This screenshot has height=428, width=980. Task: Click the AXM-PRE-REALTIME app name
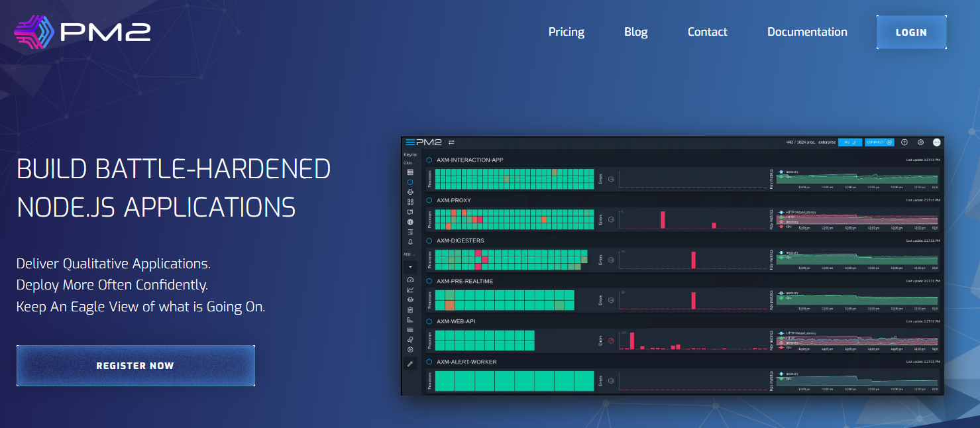463,281
